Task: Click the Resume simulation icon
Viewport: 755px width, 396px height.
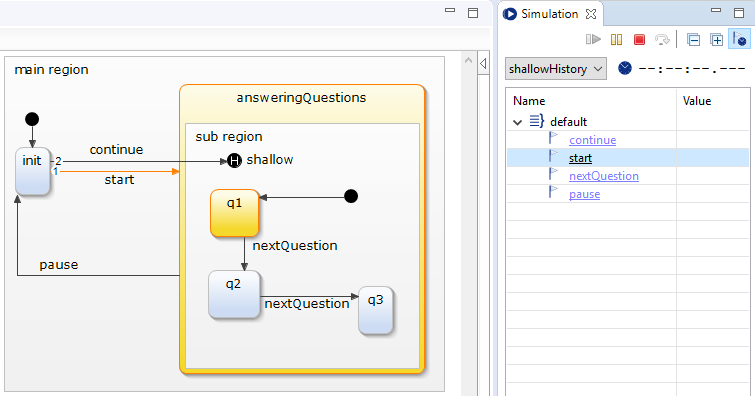Action: tap(593, 39)
